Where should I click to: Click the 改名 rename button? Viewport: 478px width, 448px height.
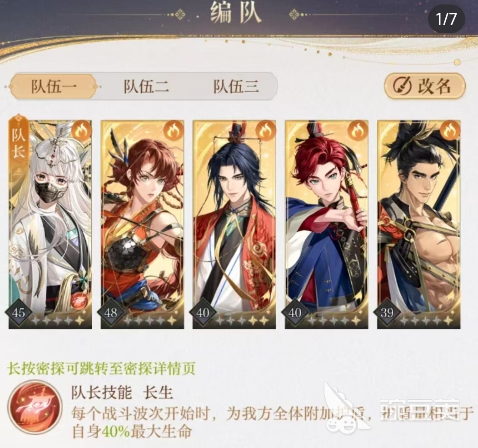pos(425,86)
